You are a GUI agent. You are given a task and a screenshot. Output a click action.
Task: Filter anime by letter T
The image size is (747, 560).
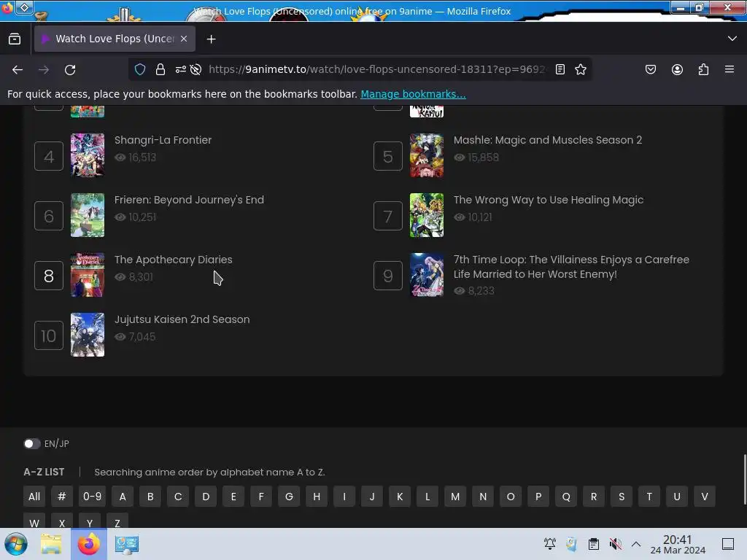coord(649,497)
